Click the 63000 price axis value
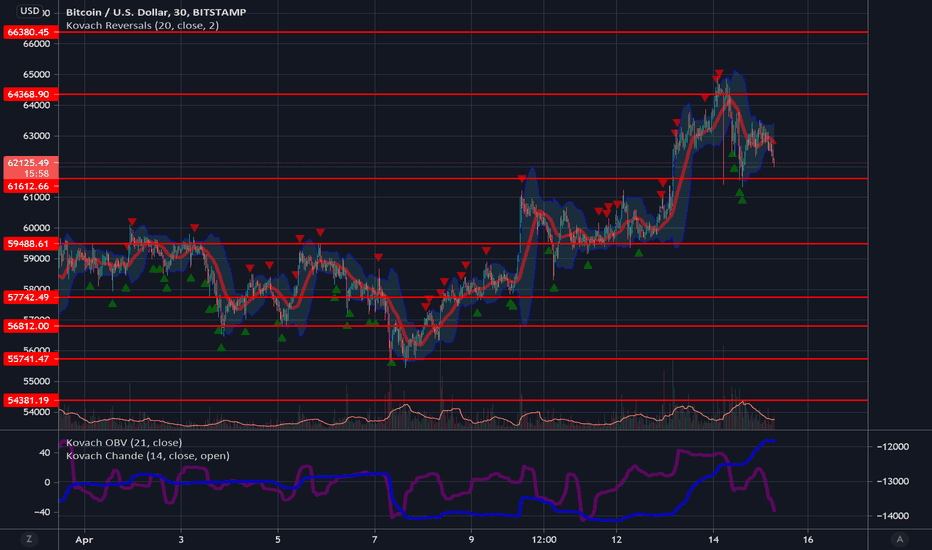The height and width of the screenshot is (550, 932). pos(37,136)
